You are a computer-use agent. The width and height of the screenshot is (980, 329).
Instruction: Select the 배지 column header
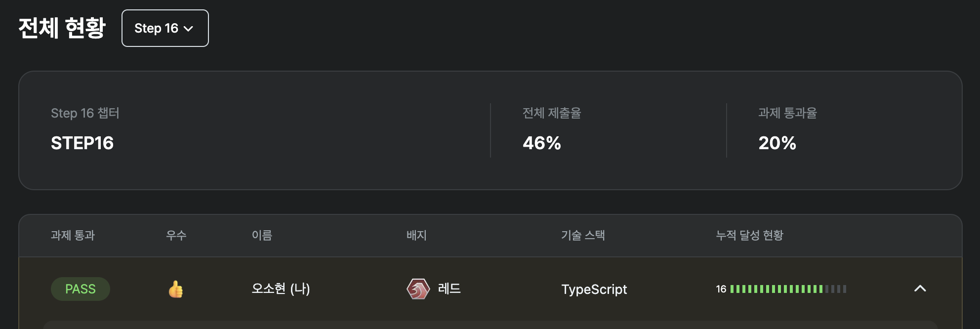pyautogui.click(x=416, y=235)
